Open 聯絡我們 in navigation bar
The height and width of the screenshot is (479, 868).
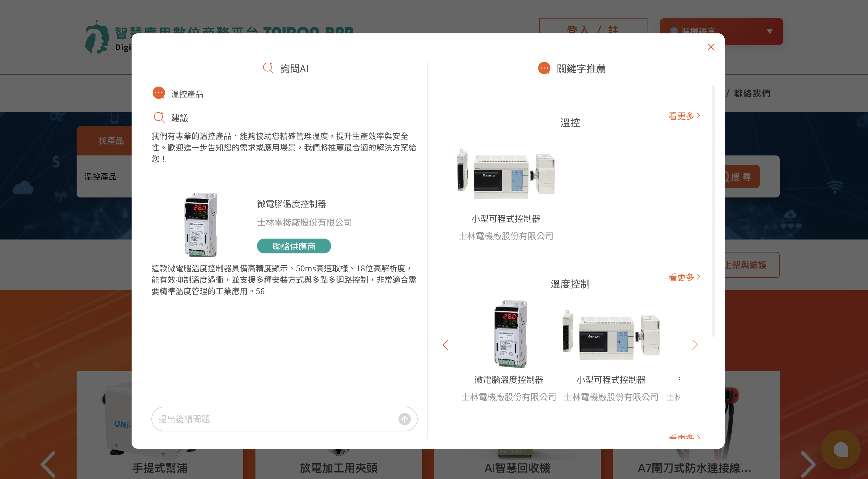752,93
